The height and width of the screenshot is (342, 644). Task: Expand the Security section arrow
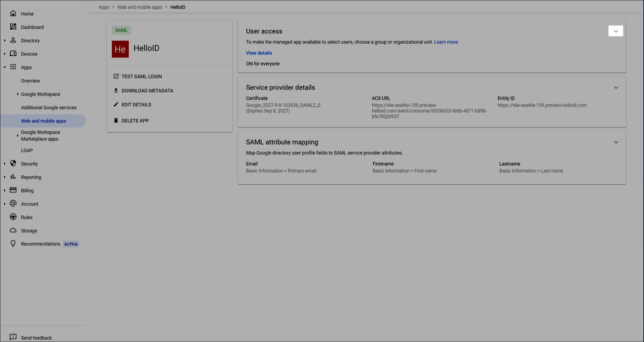[x=5, y=164]
